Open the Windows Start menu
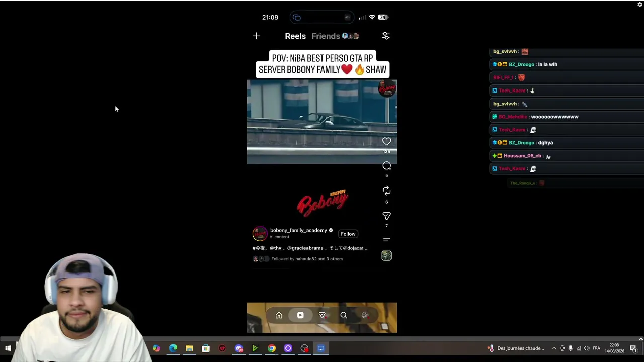 [8, 348]
